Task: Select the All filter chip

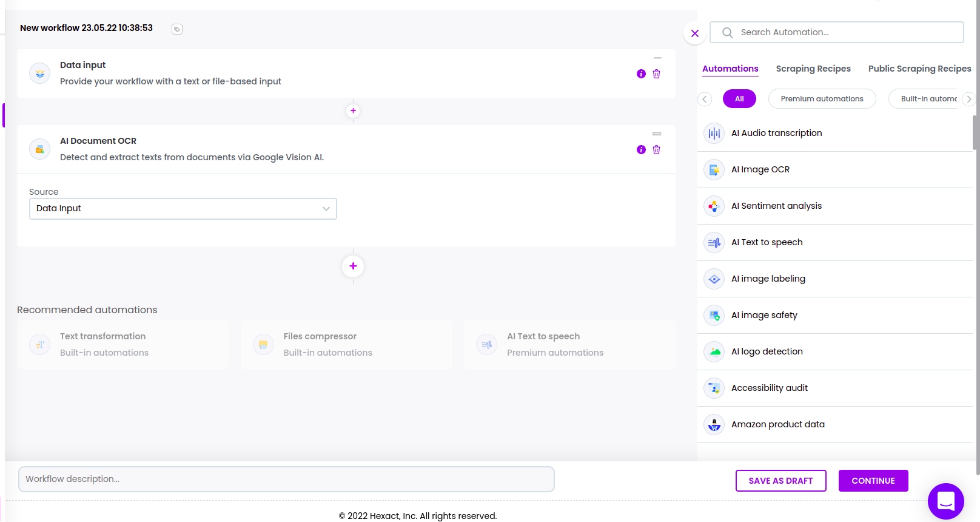Action: (739, 99)
